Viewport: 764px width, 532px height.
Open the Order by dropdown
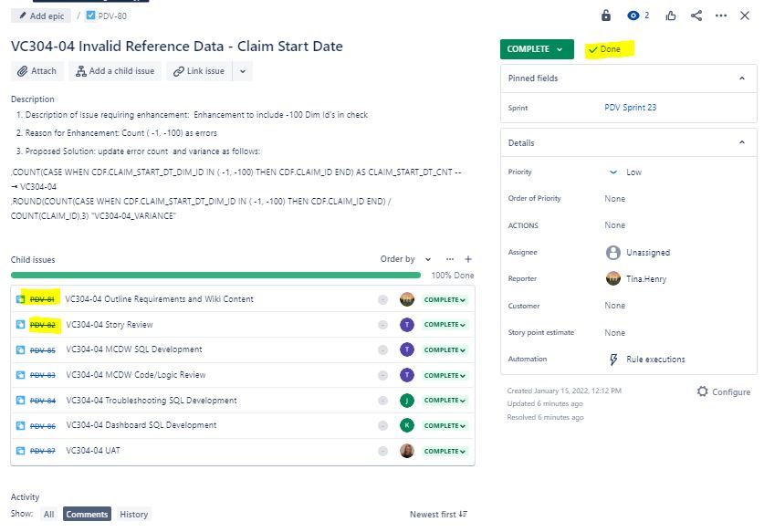[x=405, y=259]
